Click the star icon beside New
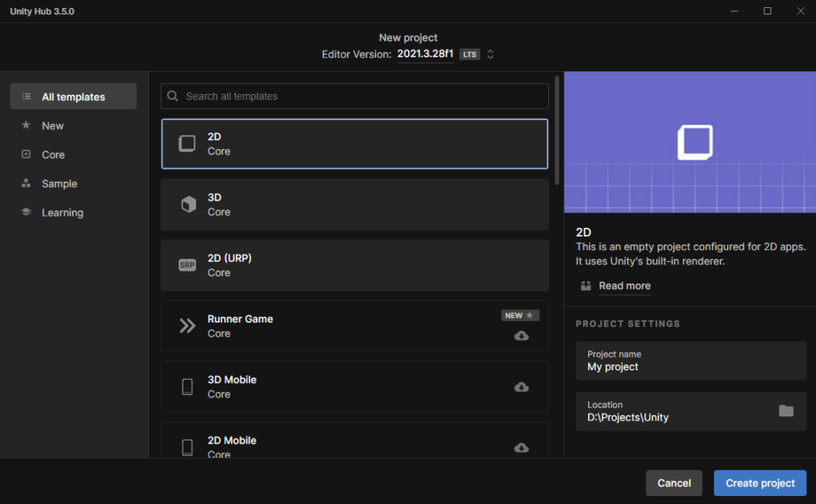Viewport: 816px width, 504px height. coord(26,125)
